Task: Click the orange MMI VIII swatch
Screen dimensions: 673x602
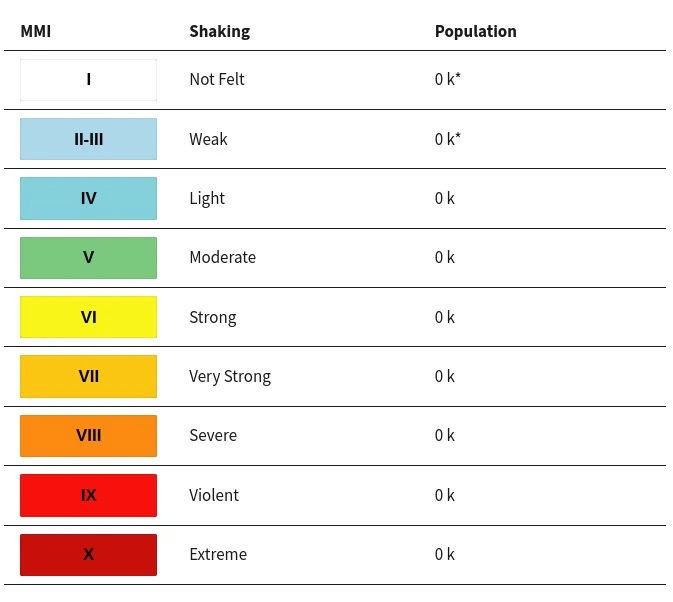Action: [88, 436]
